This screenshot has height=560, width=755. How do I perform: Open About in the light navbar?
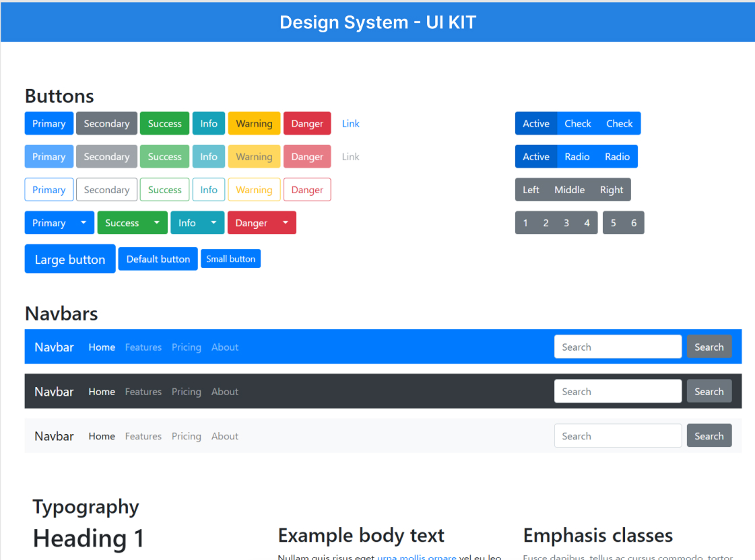click(x=224, y=436)
